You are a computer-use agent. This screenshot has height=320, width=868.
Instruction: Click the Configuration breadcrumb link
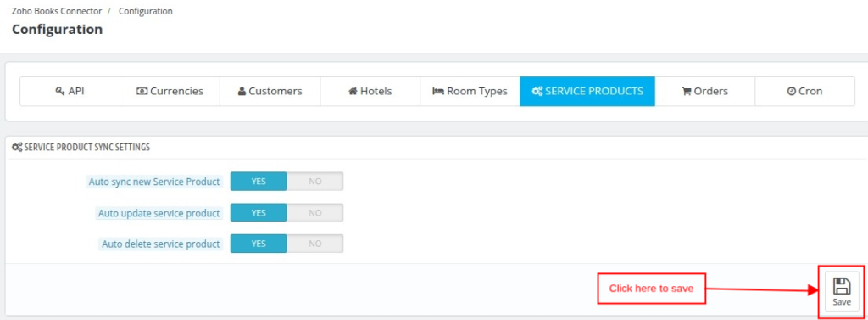(x=146, y=11)
